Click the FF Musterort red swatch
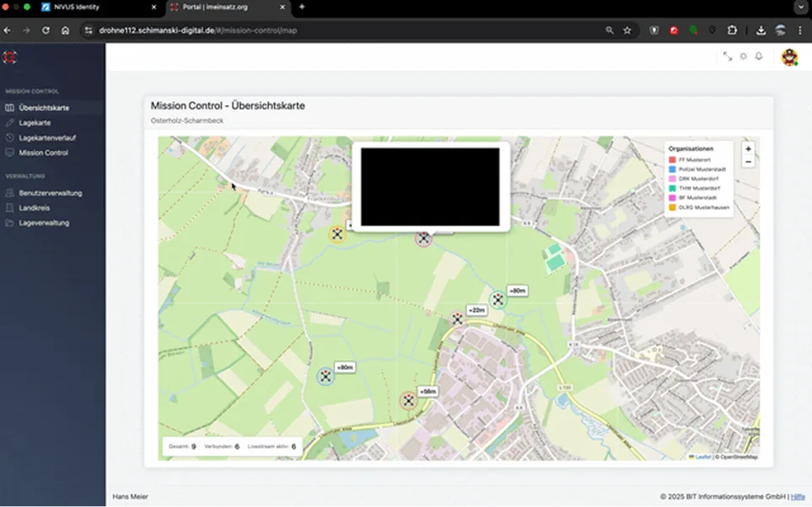812x507 pixels. coord(672,160)
